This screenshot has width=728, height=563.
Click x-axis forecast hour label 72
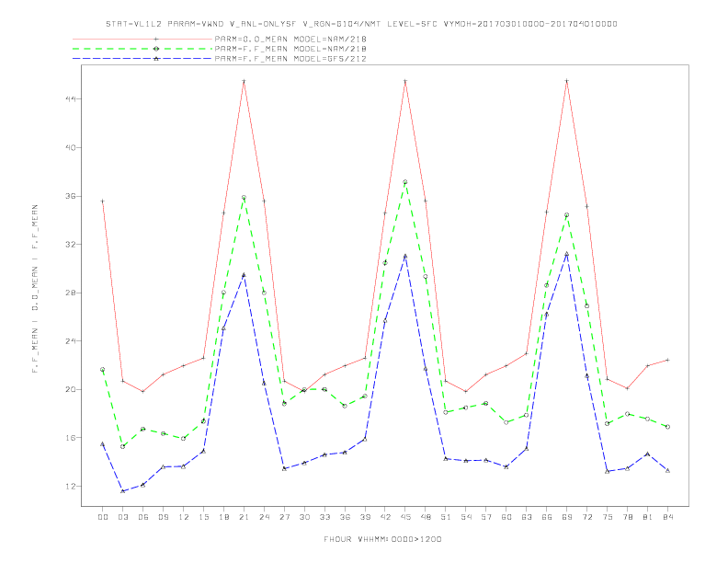586,517
